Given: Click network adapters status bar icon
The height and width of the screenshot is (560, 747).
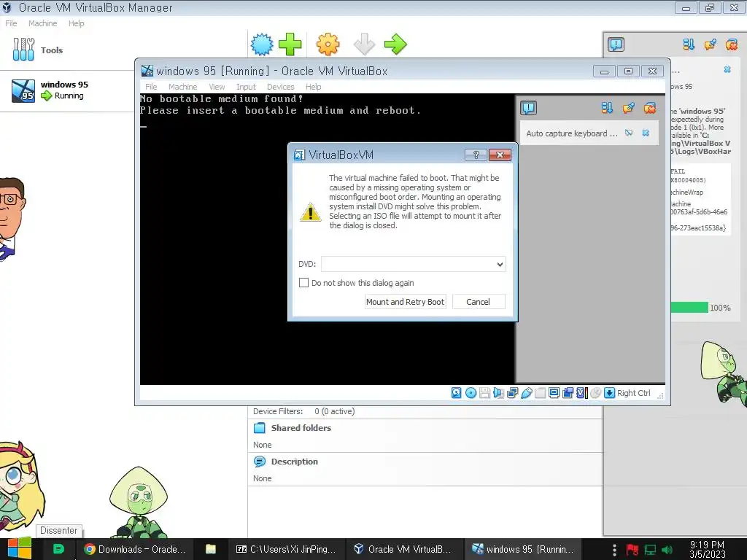Looking at the screenshot, I should [x=513, y=393].
